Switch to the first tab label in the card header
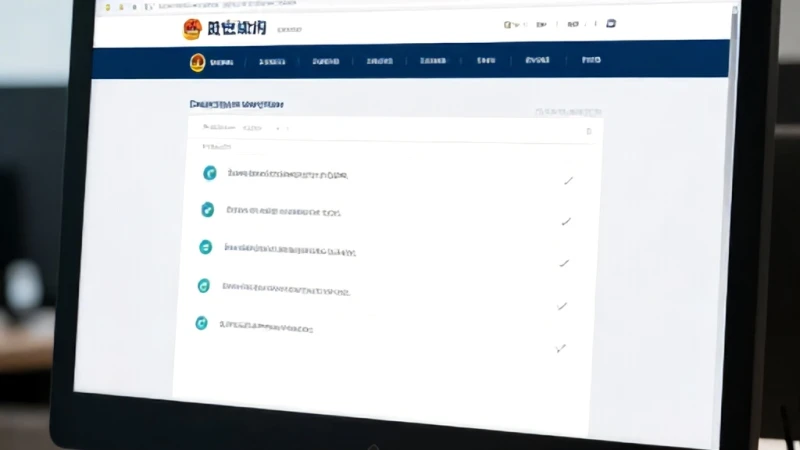Screen dimensions: 800x450 (x=219, y=127)
